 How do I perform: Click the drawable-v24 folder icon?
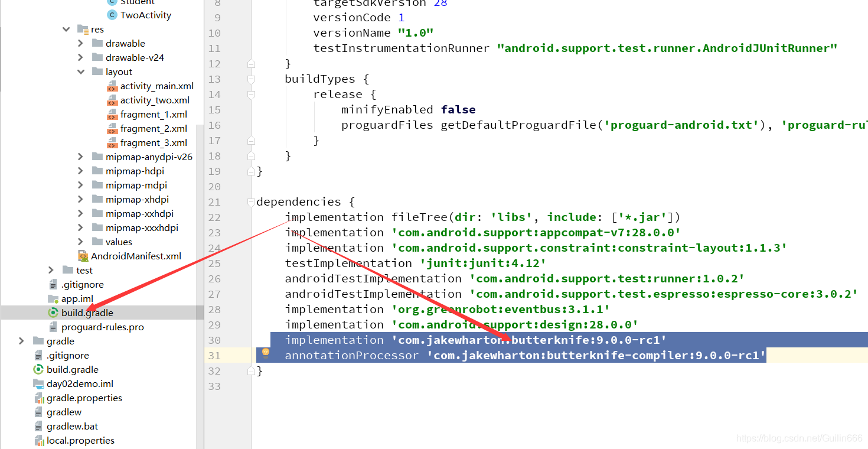(x=97, y=58)
